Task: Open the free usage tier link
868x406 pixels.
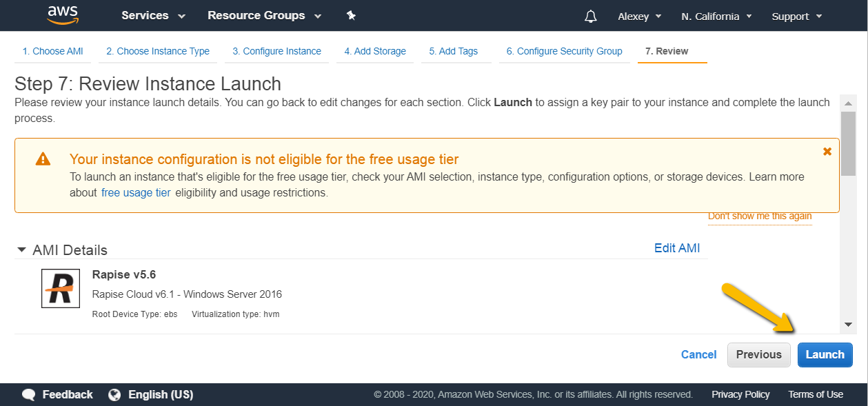Action: click(x=136, y=193)
